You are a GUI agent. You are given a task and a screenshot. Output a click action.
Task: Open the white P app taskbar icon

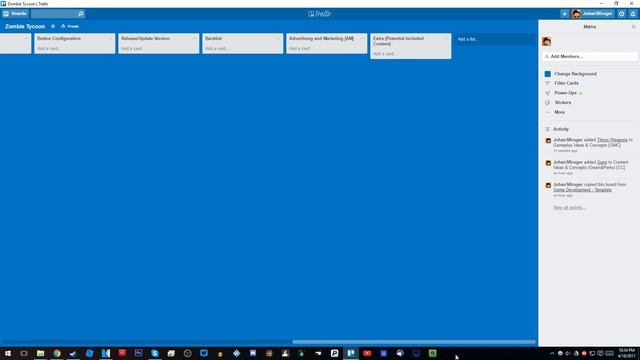334,353
